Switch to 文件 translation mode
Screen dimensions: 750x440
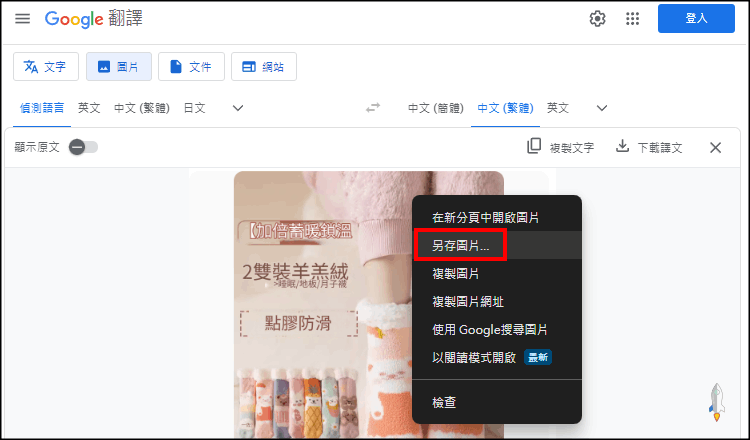(191, 66)
